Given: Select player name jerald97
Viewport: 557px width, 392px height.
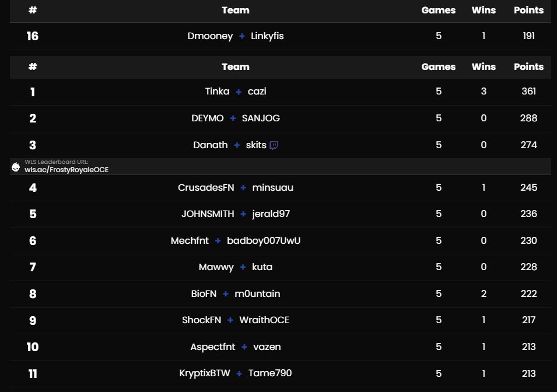Looking at the screenshot, I should point(271,214).
